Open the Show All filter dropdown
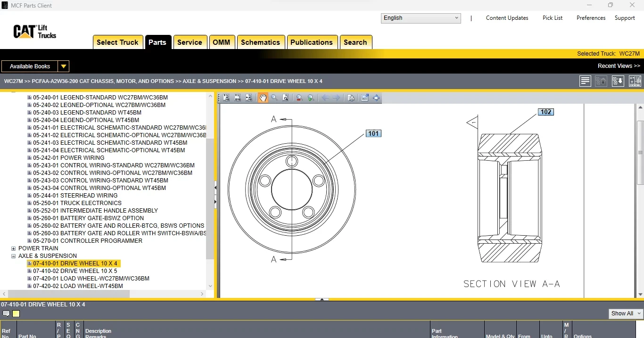The height and width of the screenshot is (338, 644). click(x=626, y=313)
